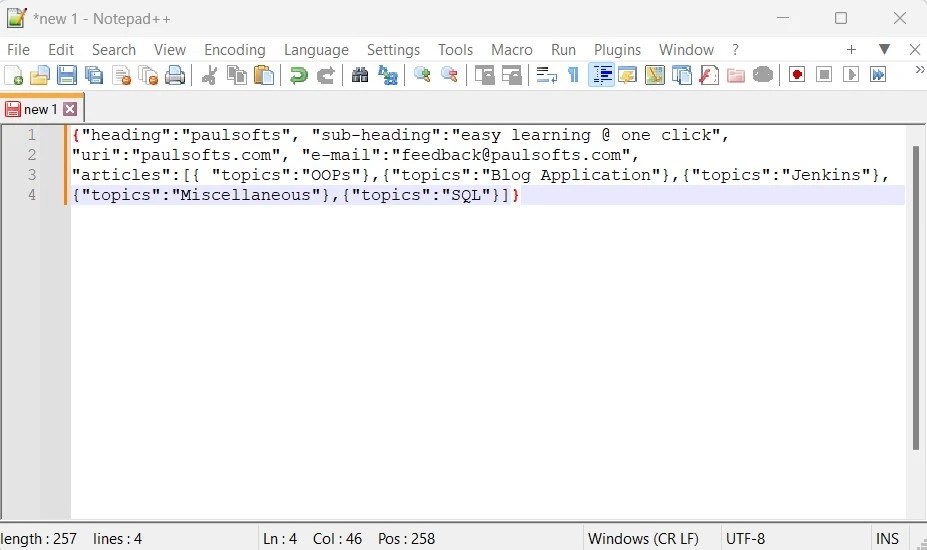Click the Monitoring (tail) icon
927x550 pixels.
click(x=763, y=75)
